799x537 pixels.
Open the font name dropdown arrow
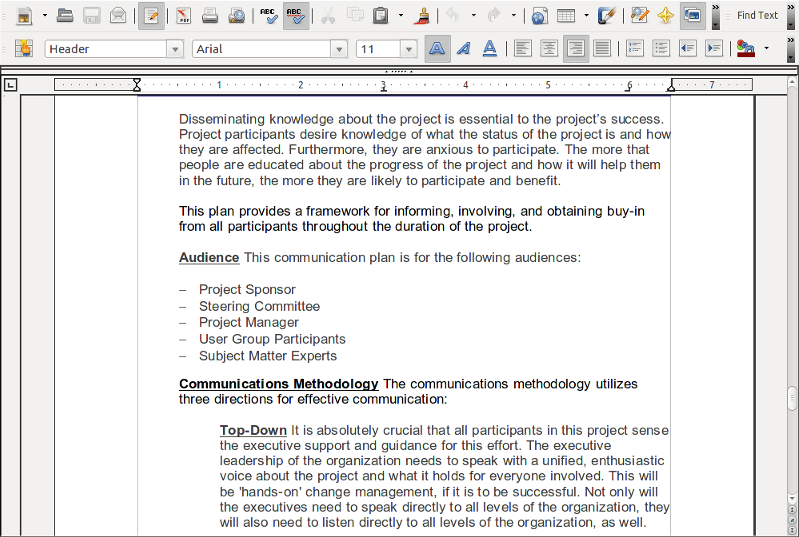(339, 49)
